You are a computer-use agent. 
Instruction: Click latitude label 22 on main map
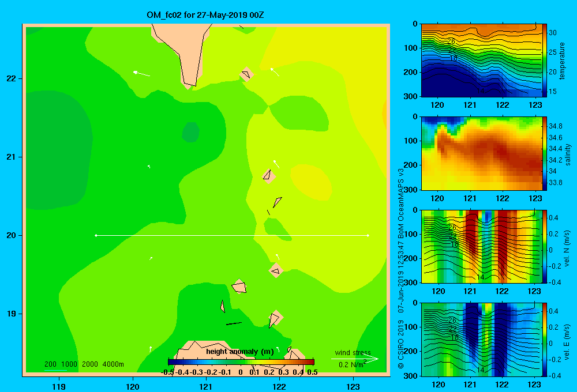[x=12, y=79]
